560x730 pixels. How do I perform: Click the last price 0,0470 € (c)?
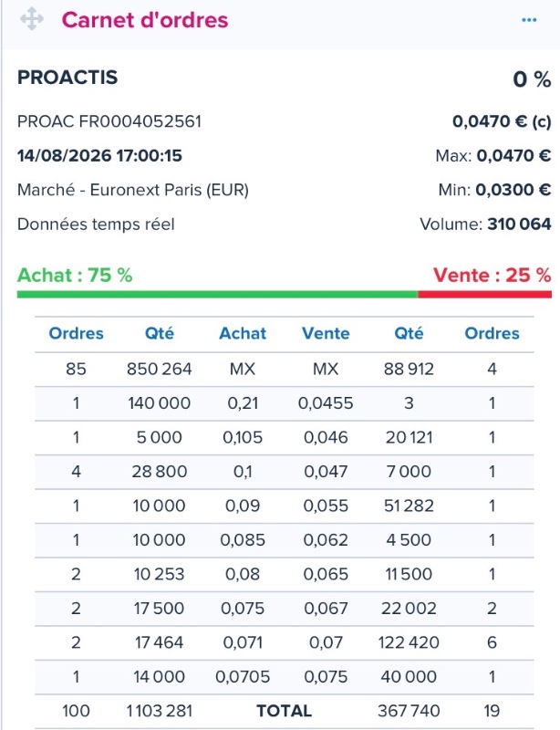click(502, 121)
